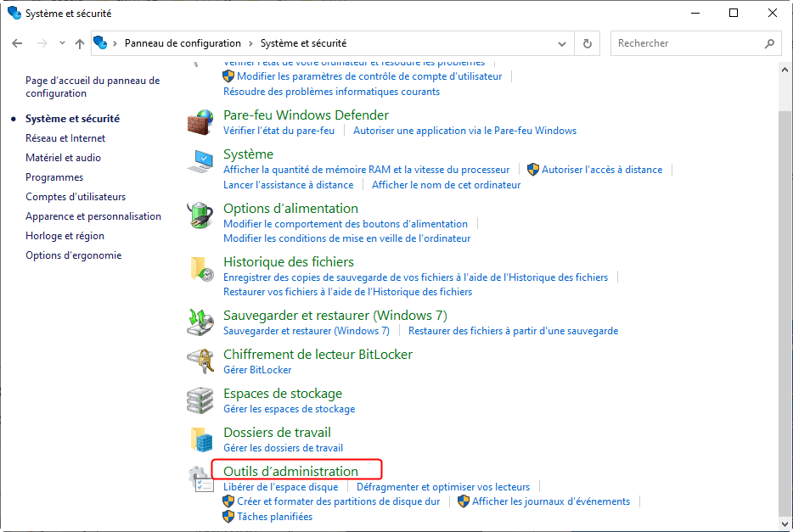Expand chevron after Panneau de configuration breadcrumb
Screen dimensions: 793x532
click(x=250, y=43)
